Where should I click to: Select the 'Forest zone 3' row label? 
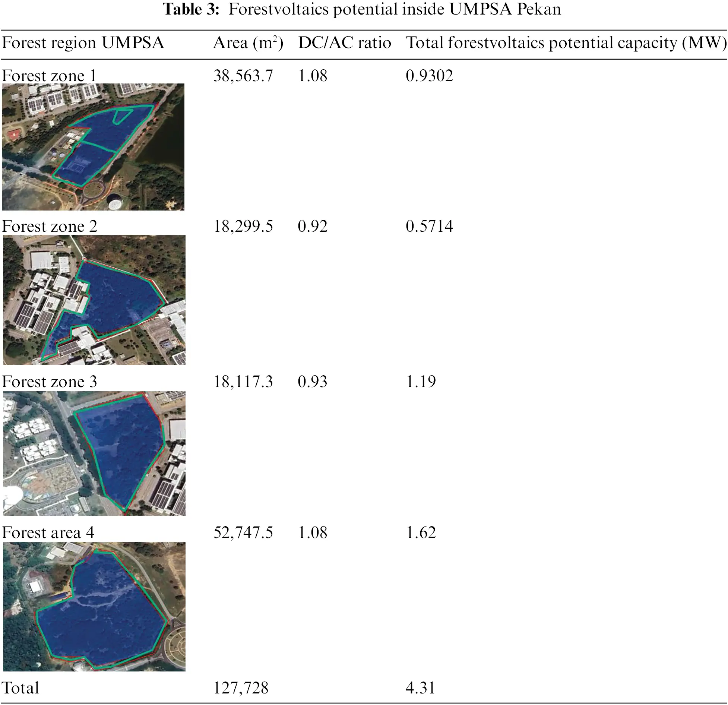(x=50, y=382)
